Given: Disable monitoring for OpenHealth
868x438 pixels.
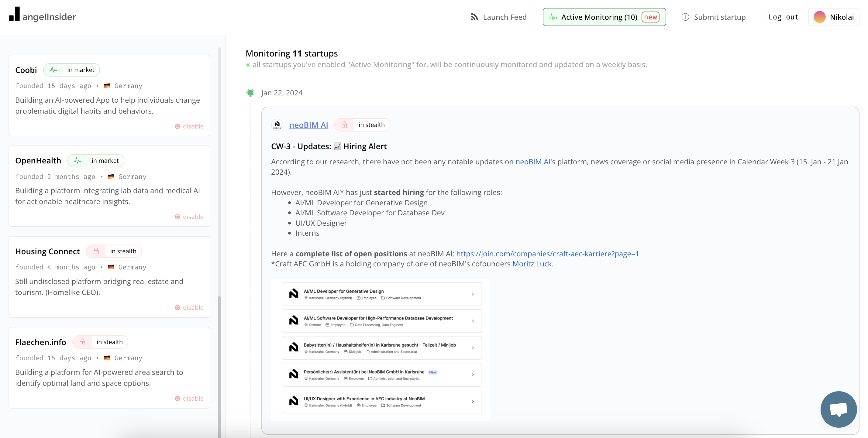Looking at the screenshot, I should click(x=189, y=217).
